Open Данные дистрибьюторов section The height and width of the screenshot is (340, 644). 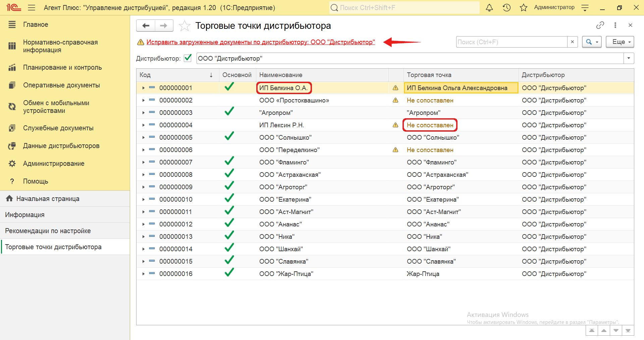click(x=61, y=146)
